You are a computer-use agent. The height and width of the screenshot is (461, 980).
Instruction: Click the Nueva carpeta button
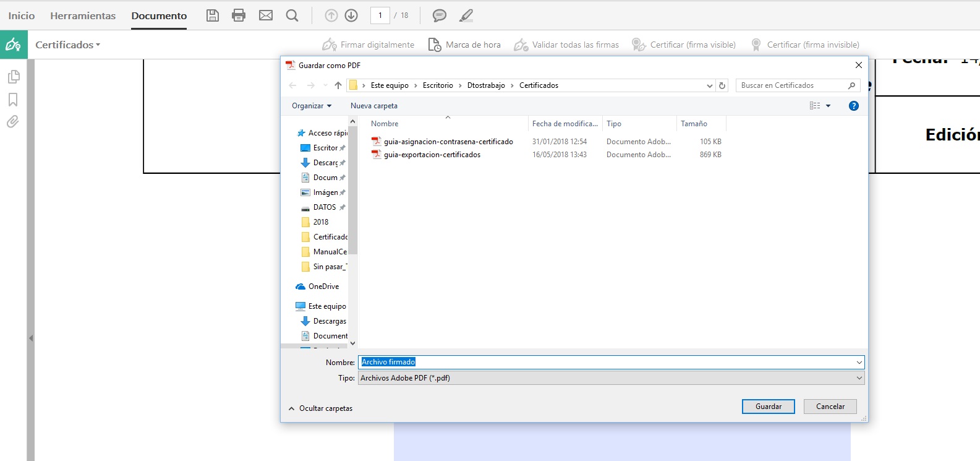pos(374,106)
